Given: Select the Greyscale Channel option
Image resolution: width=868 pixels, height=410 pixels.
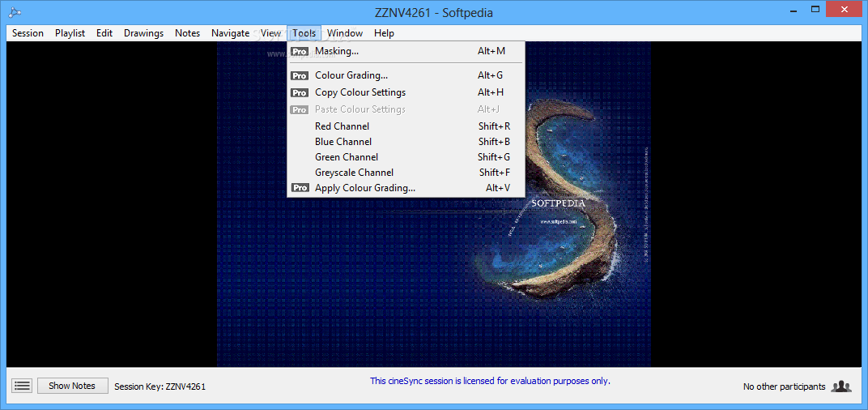Looking at the screenshot, I should (406, 173).
